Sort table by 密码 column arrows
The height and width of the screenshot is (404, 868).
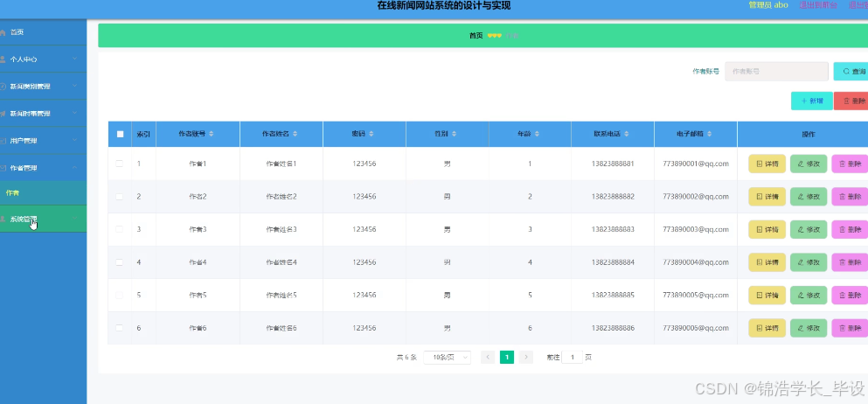(x=371, y=134)
